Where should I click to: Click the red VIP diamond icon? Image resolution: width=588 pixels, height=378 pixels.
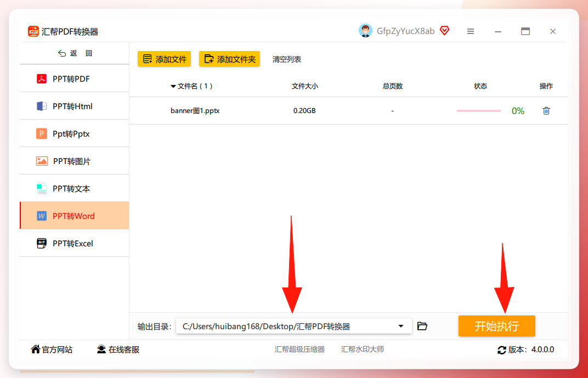(x=444, y=31)
